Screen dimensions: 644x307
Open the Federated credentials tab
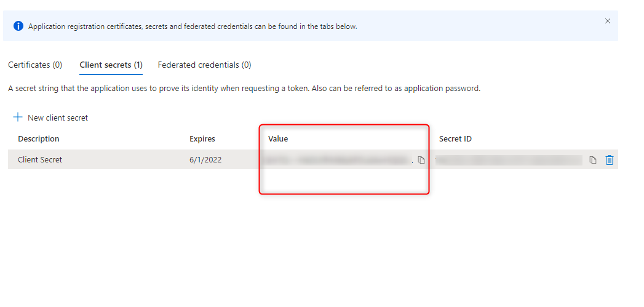pyautogui.click(x=204, y=65)
